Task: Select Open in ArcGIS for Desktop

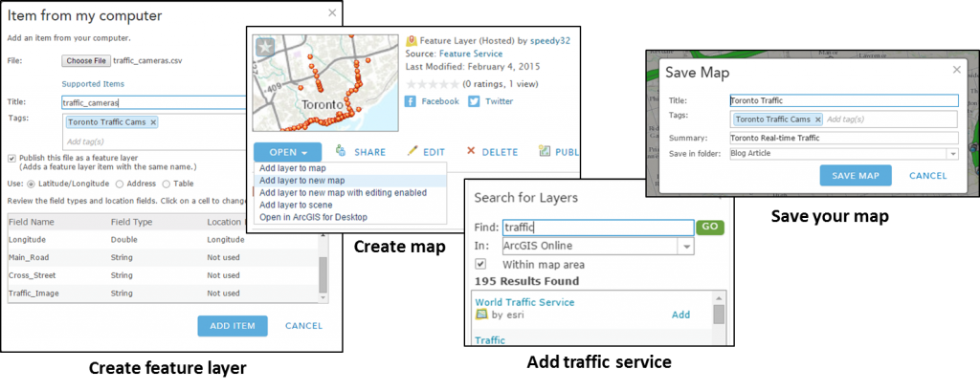Action: click(313, 217)
